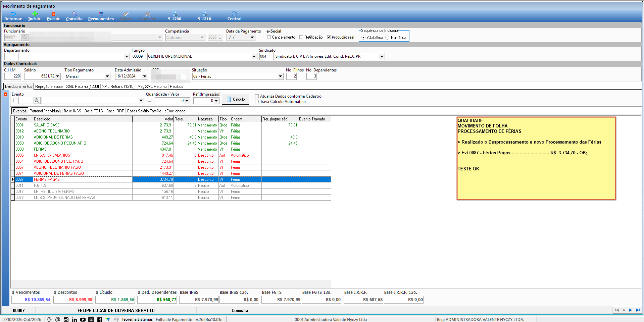Click the No. Filhos input field
Viewport: 644px width, 322px height.
(x=291, y=76)
